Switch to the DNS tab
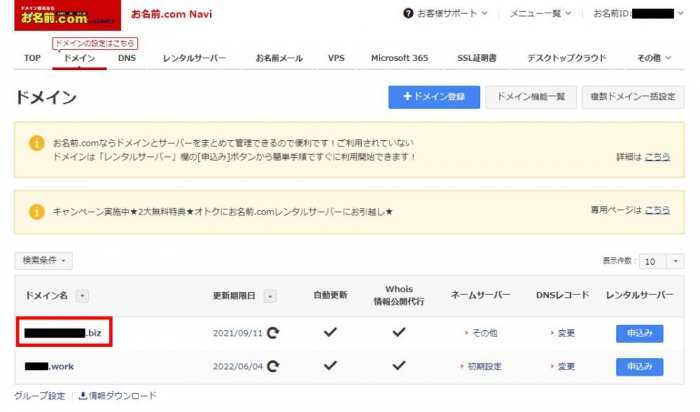This screenshot has width=700, height=412. [127, 58]
